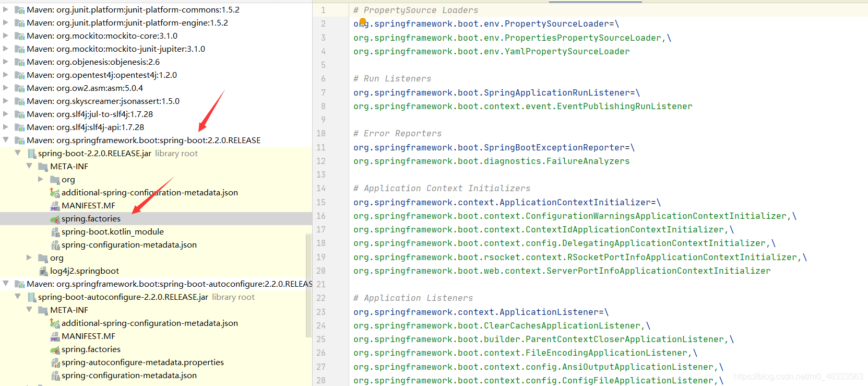Click the spring-boot-autoconfigure jar archive icon
The width and height of the screenshot is (868, 386).
click(32, 297)
